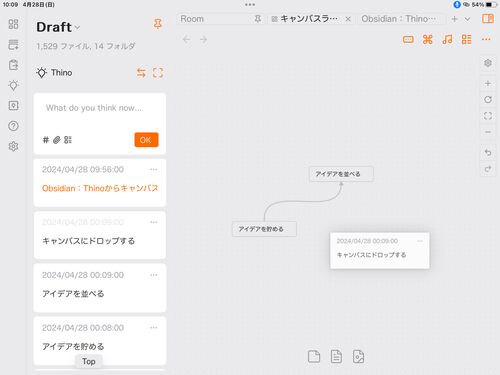Click the orange music note icon
Viewport: 500px width, 375px height.
(447, 40)
